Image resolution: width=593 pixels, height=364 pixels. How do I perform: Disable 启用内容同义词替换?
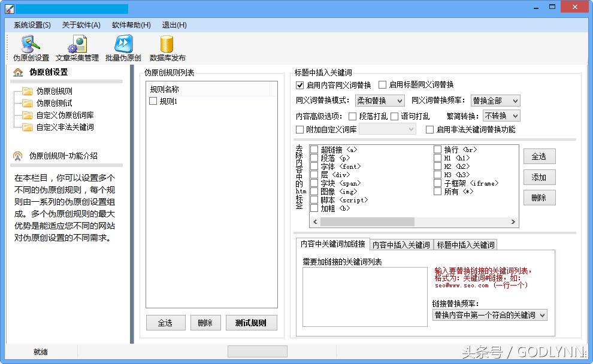pyautogui.click(x=299, y=84)
